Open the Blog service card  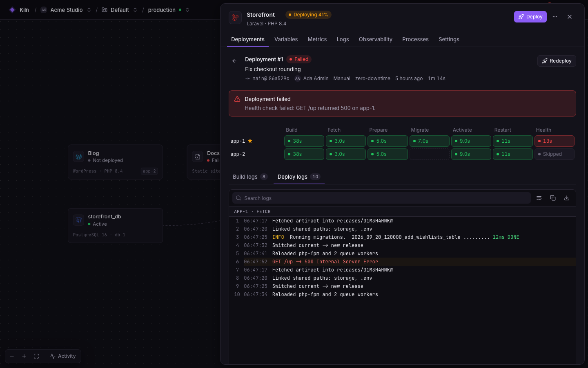[115, 162]
